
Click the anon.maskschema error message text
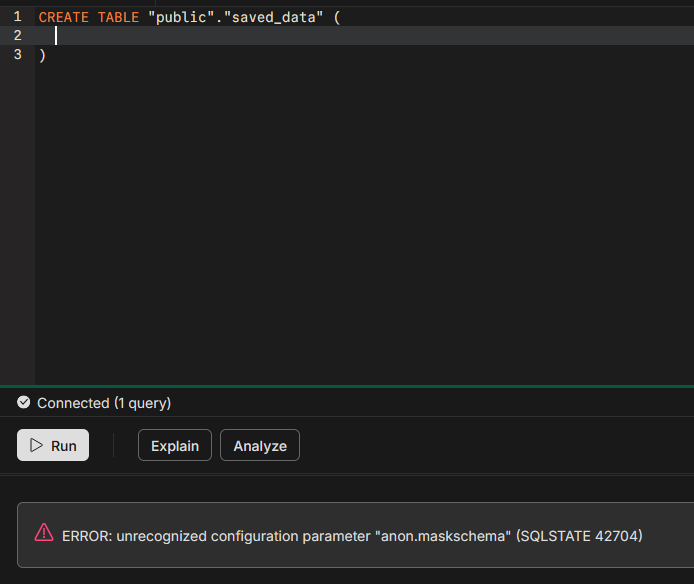pos(352,536)
